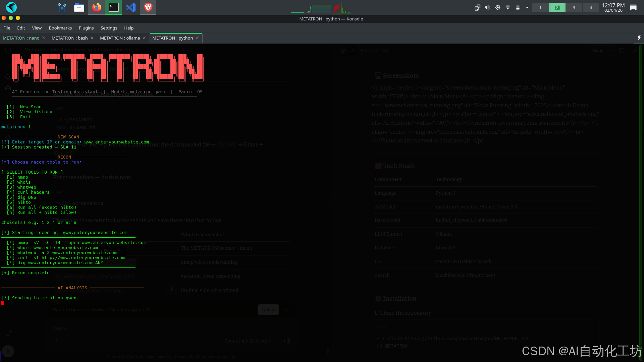Click the mixer sliders settings icon
644x362 pixels.
pyautogui.click(x=62, y=7)
